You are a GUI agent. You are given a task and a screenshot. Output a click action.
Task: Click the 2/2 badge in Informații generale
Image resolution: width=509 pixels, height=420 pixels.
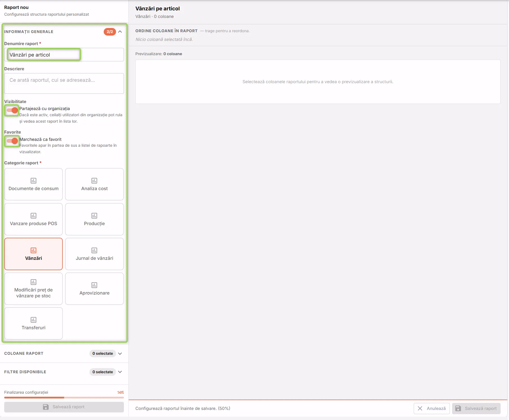click(x=110, y=32)
